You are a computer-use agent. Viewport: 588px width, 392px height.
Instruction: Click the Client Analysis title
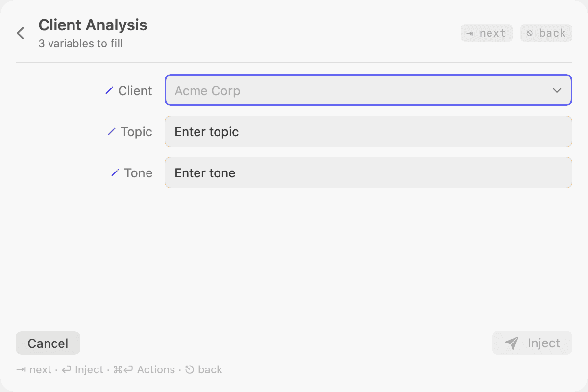click(x=93, y=25)
